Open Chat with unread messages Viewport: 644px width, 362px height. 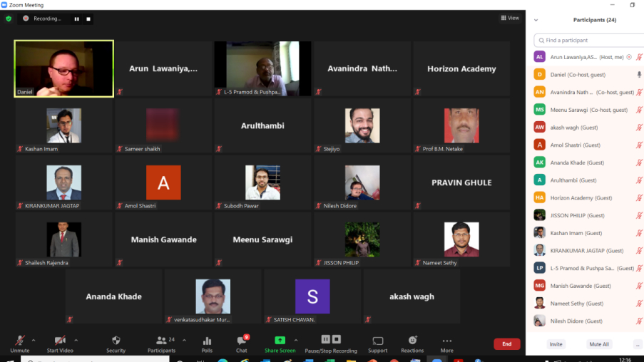pyautogui.click(x=242, y=343)
